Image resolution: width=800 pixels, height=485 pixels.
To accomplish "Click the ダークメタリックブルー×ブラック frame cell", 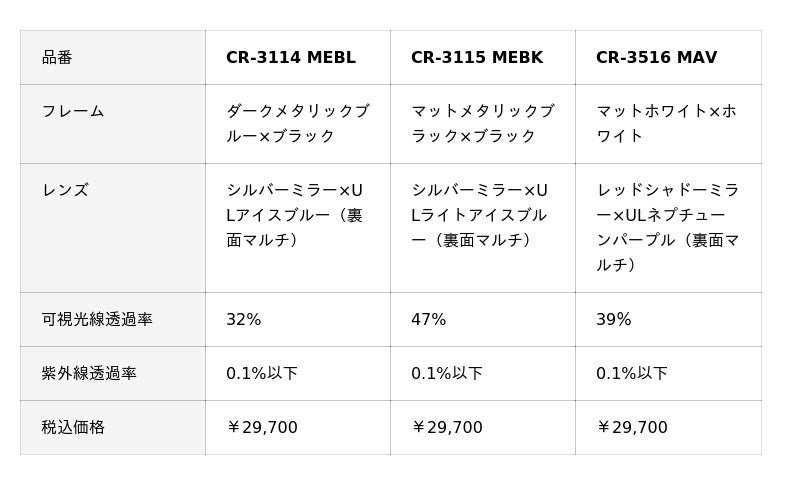I will [297, 124].
